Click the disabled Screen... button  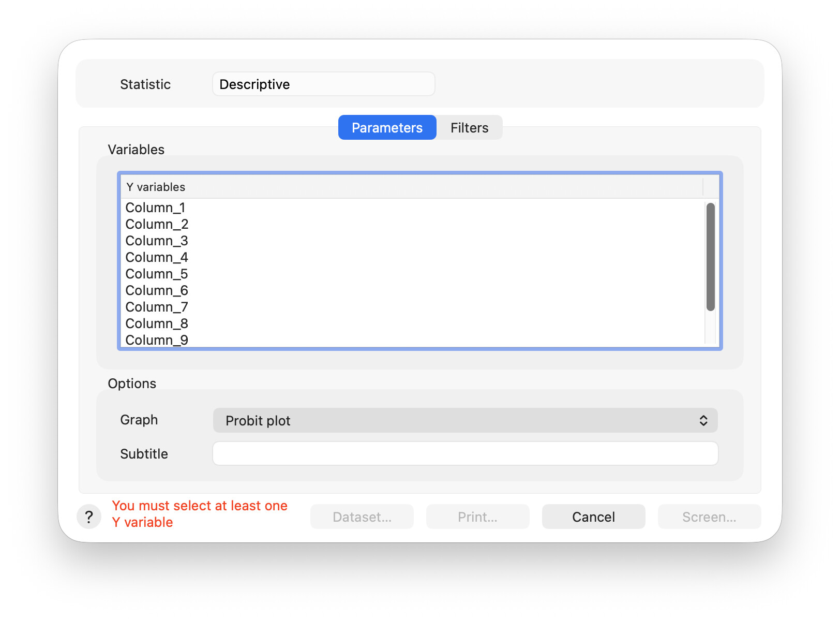click(709, 517)
